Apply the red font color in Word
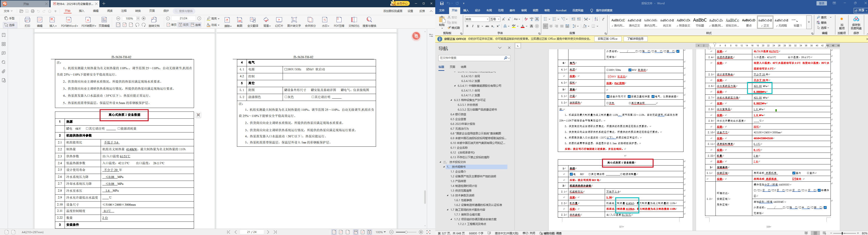The height and width of the screenshot is (235, 868). tap(523, 26)
